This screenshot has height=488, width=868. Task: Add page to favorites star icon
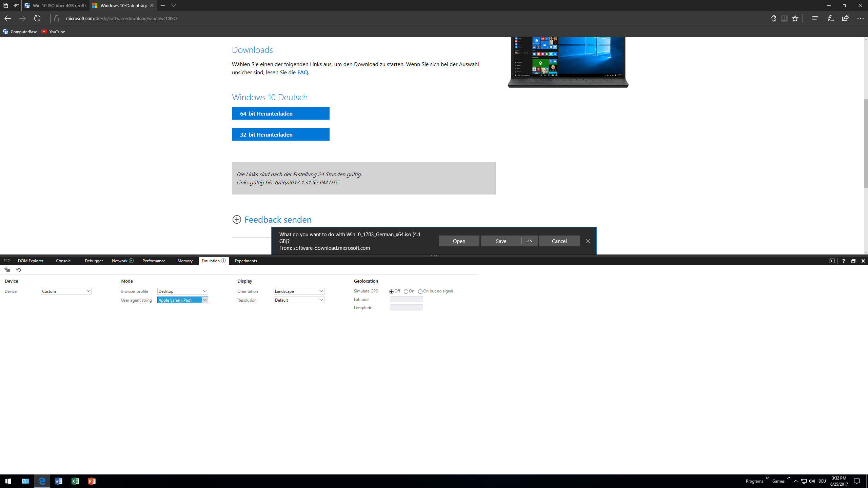tap(795, 18)
